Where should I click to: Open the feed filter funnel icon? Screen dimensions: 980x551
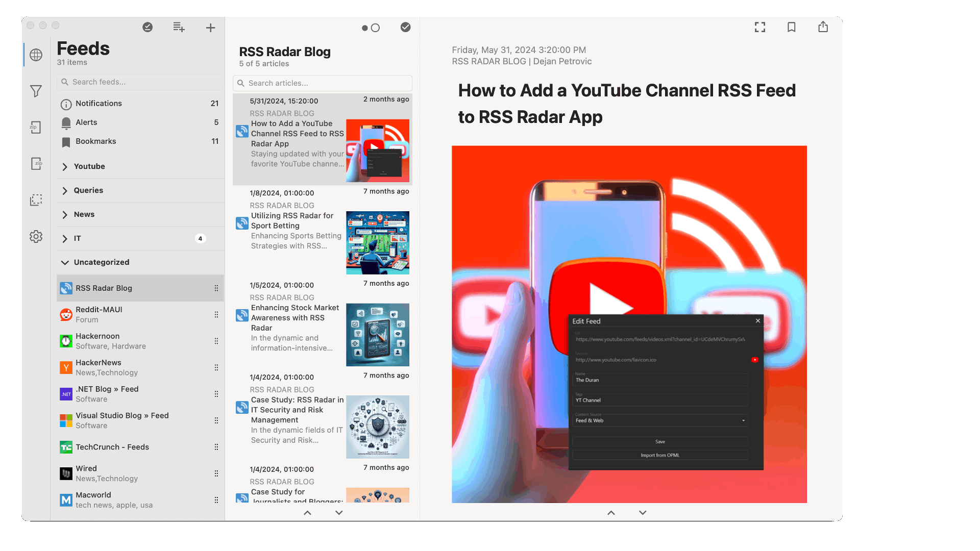click(x=36, y=91)
